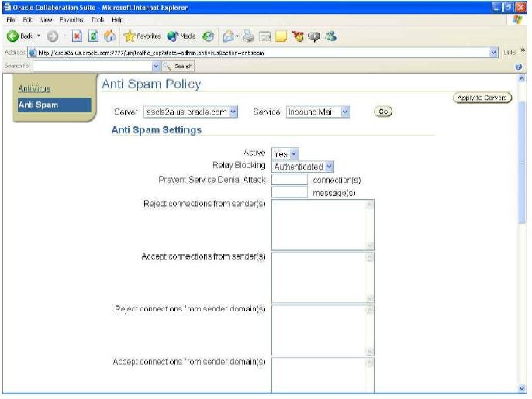
Task: Click the Links toolbar label
Action: point(510,53)
